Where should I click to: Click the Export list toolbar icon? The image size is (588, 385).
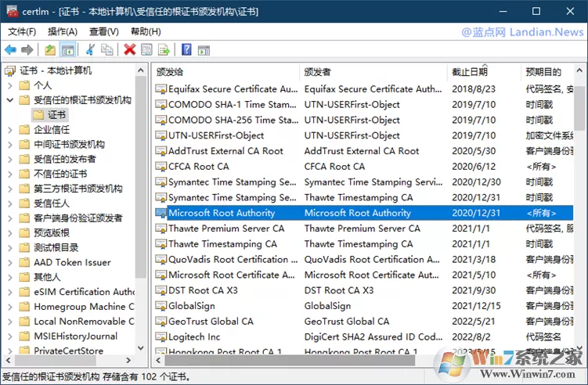point(164,49)
